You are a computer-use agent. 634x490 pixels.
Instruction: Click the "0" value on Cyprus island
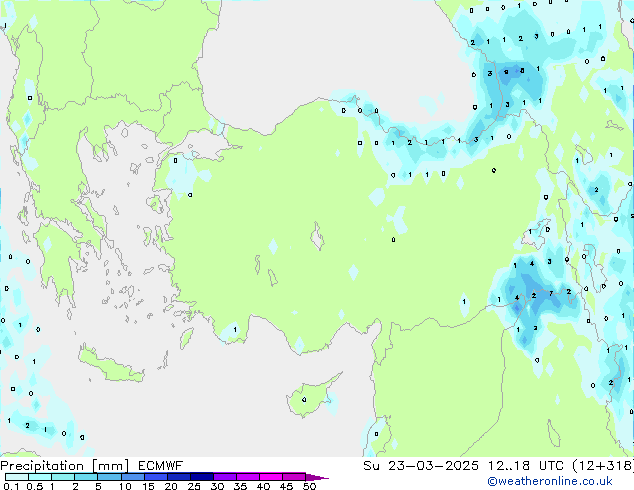coord(304,400)
